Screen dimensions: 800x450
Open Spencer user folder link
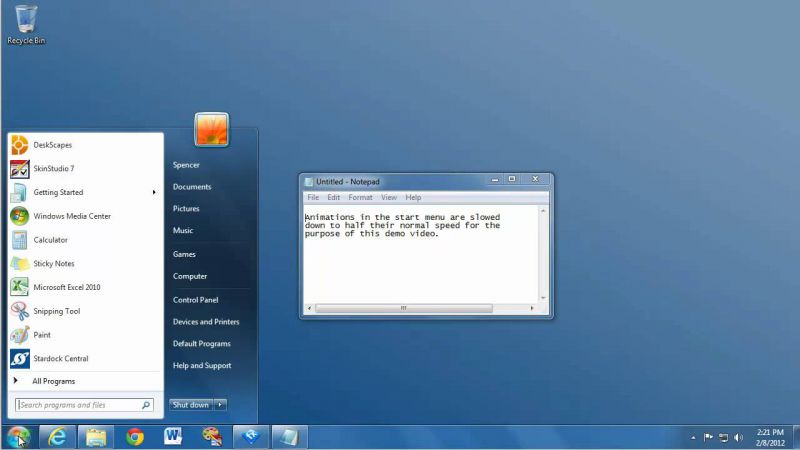[x=186, y=165]
